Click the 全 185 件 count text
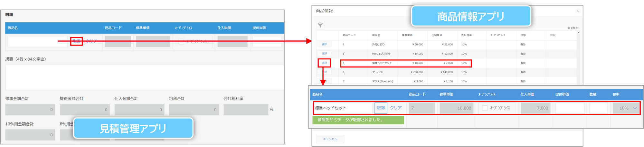The height and width of the screenshot is (147, 644). pyautogui.click(x=573, y=28)
